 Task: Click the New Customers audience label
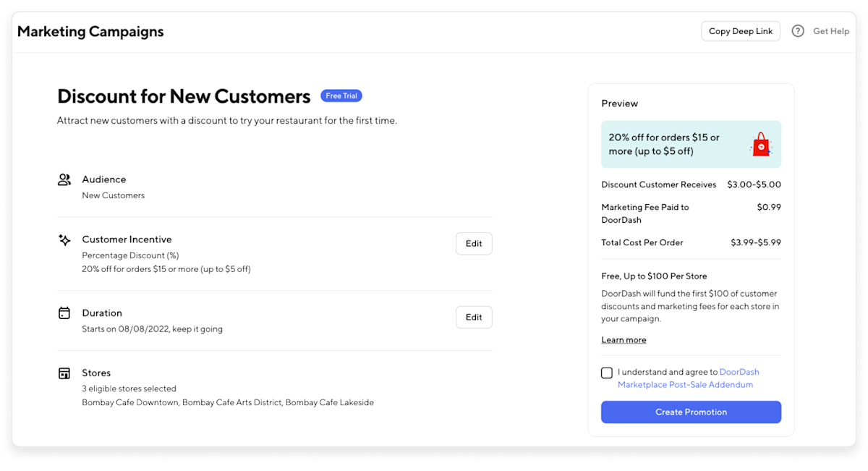[x=113, y=195]
